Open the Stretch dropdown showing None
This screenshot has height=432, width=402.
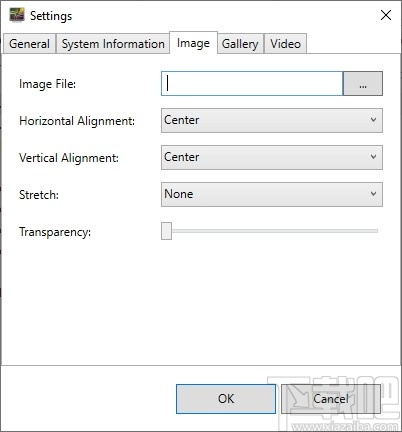272,194
